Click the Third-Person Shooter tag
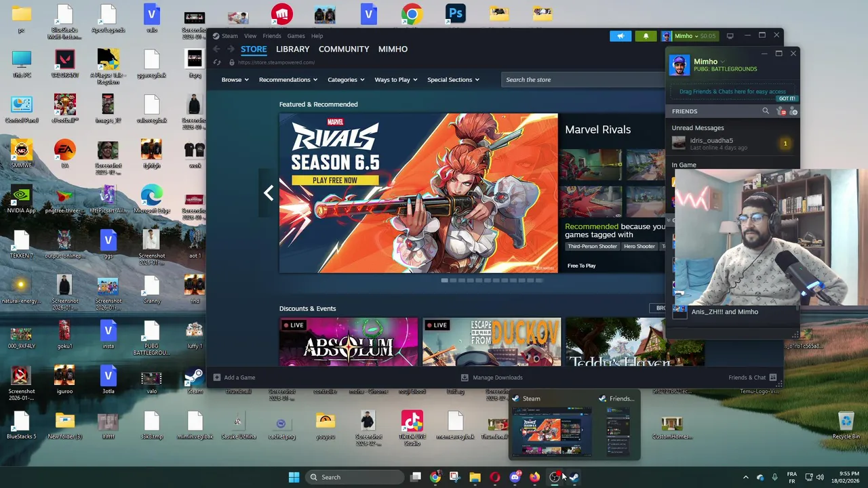 point(592,247)
